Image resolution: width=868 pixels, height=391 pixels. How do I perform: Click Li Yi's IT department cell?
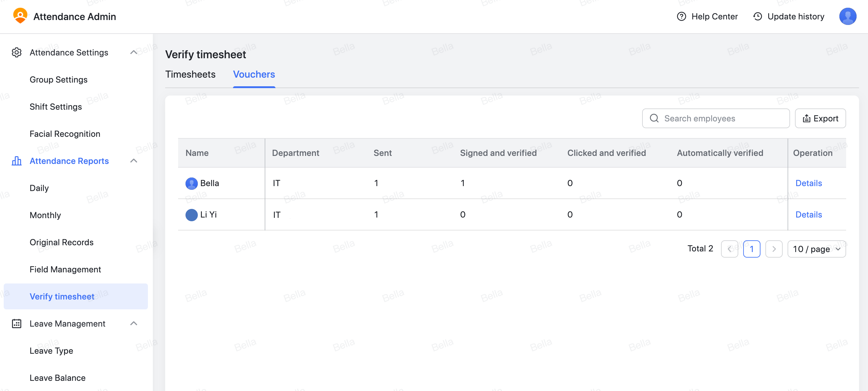276,215
